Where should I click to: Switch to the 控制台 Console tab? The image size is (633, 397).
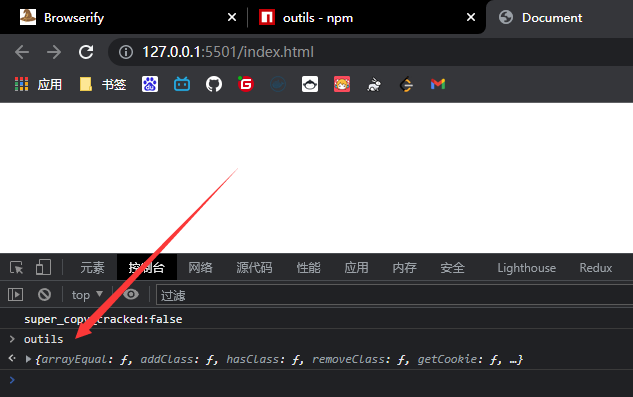click(x=147, y=267)
